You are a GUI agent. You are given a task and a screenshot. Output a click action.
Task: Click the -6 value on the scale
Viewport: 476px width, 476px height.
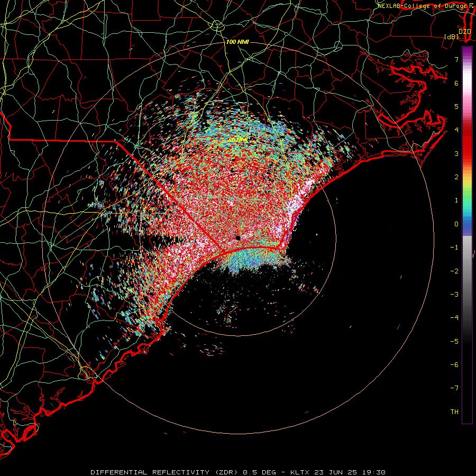point(454,365)
